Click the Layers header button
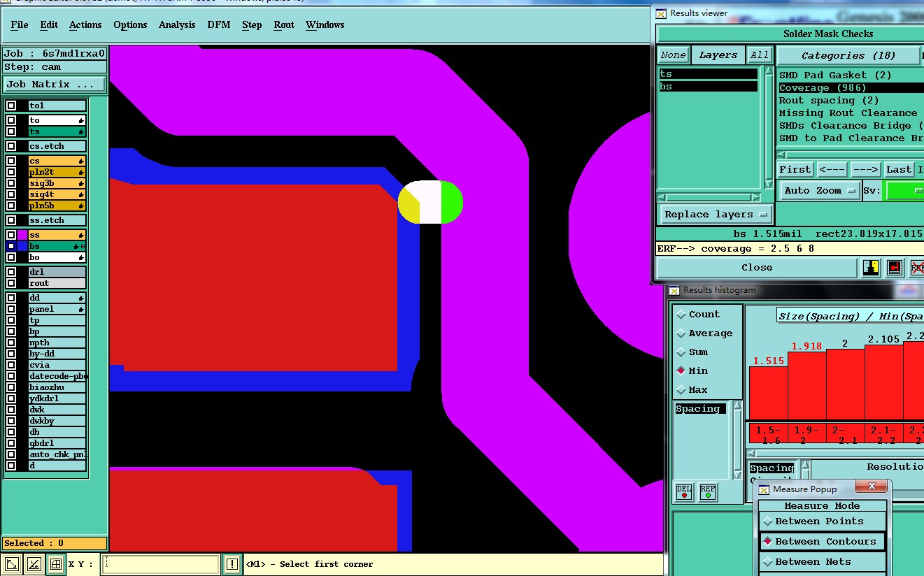The height and width of the screenshot is (576, 924). pyautogui.click(x=718, y=55)
